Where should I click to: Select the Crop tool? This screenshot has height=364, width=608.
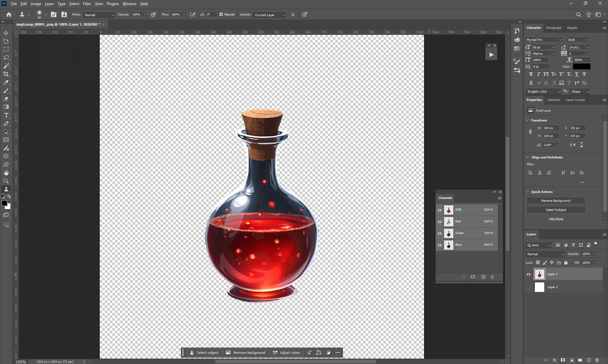(x=6, y=74)
